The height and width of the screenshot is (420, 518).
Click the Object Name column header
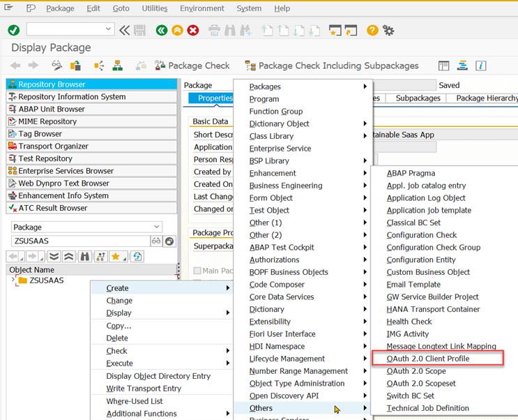(x=91, y=269)
